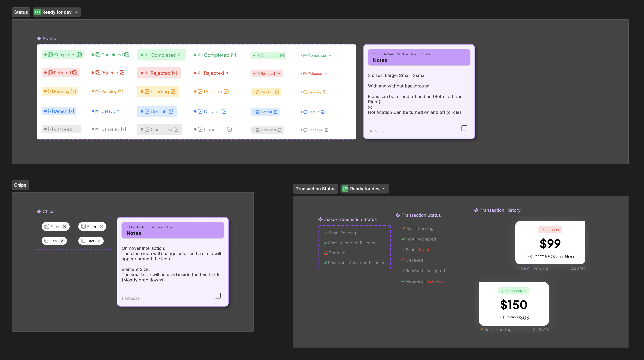The width and height of the screenshot is (644, 360).
Task: Click the Status section title label
Action: click(21, 12)
